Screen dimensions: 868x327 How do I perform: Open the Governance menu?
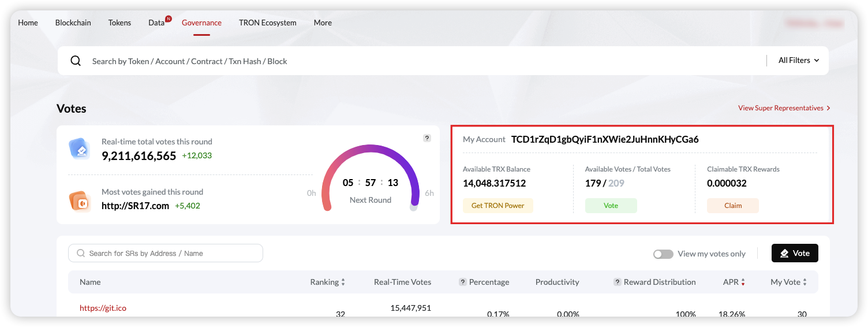pyautogui.click(x=201, y=23)
